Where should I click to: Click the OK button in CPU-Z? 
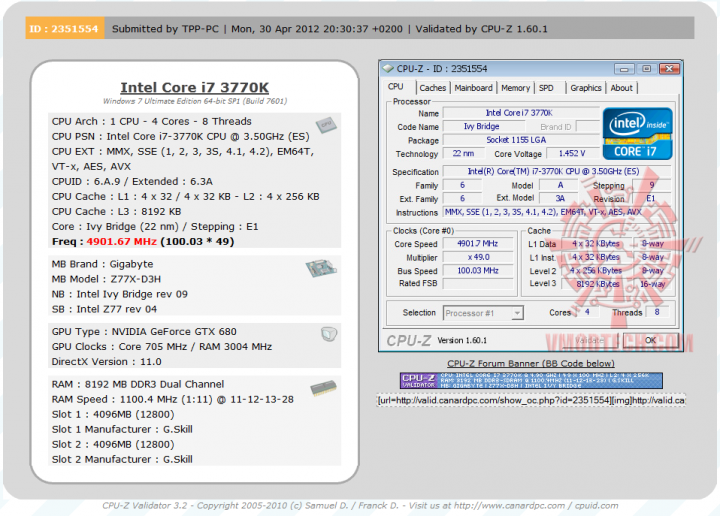click(x=650, y=340)
